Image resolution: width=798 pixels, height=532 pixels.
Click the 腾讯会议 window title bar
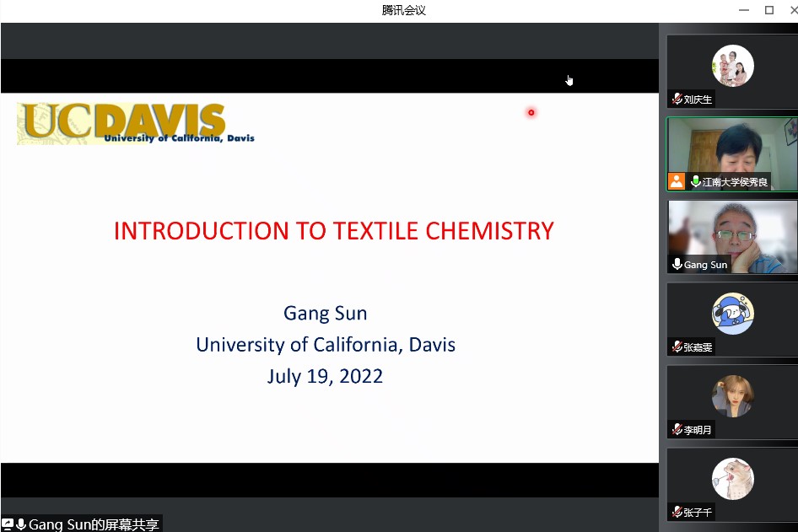pyautogui.click(x=403, y=10)
